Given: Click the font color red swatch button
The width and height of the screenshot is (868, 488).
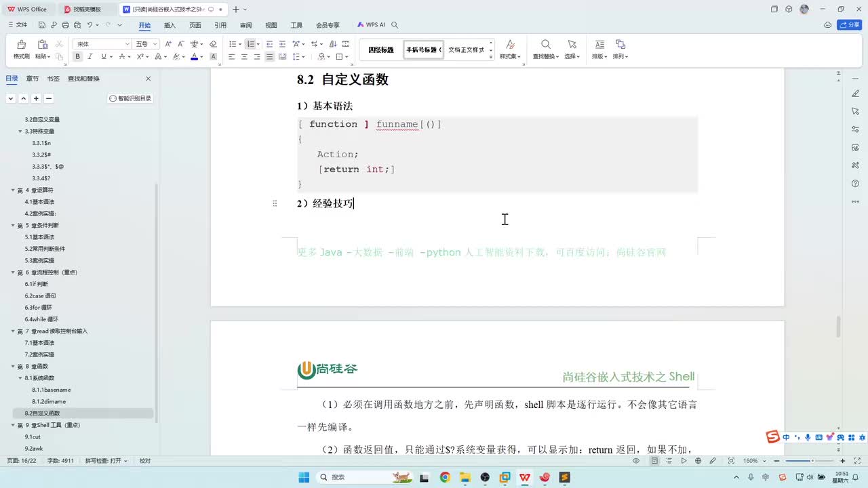Looking at the screenshot, I should click(194, 57).
